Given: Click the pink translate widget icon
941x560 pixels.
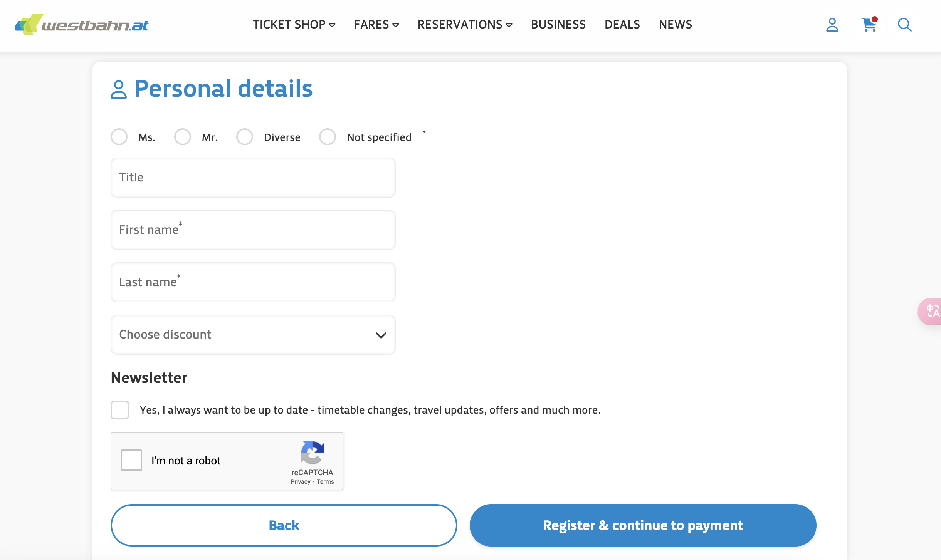Looking at the screenshot, I should (931, 311).
